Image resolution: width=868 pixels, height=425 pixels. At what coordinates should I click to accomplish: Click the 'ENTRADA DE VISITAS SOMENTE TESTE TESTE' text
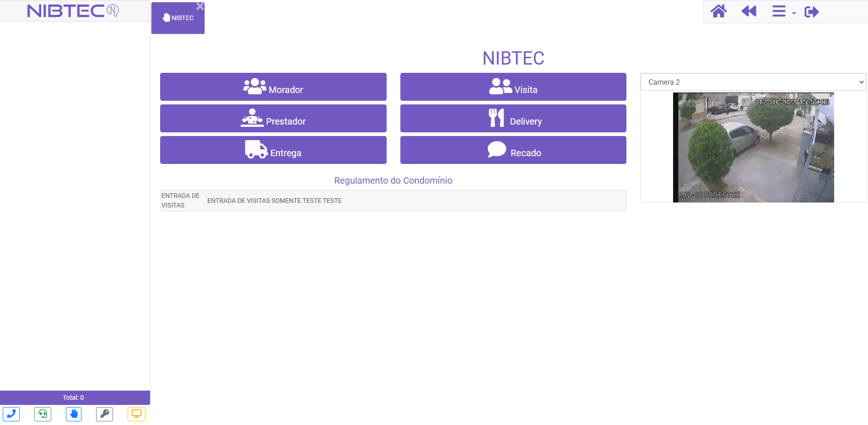[x=275, y=201]
